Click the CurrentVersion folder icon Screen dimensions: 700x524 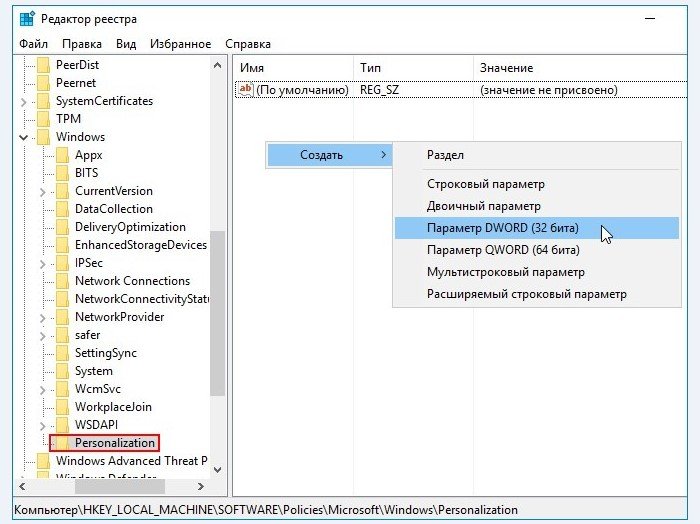pyautogui.click(x=62, y=191)
